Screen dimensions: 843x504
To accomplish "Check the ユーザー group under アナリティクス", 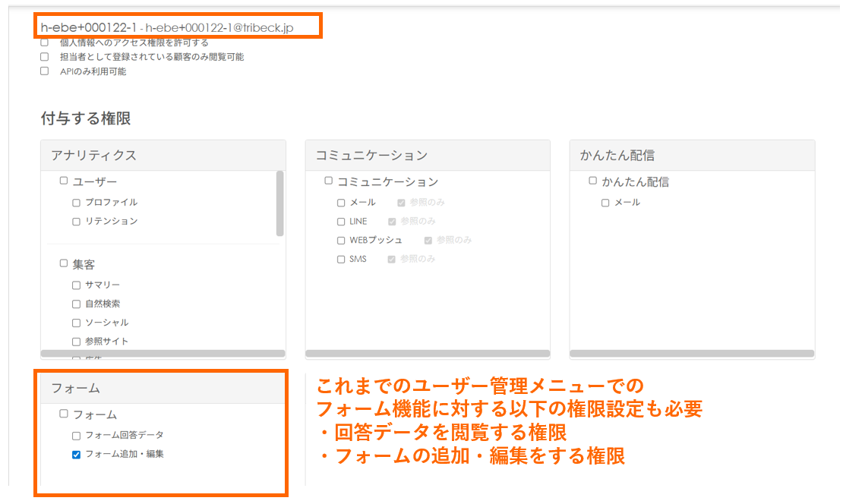I will (x=64, y=181).
